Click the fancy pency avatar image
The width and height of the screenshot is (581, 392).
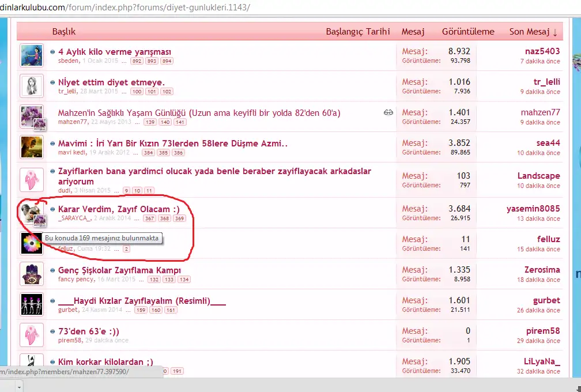tap(32, 274)
